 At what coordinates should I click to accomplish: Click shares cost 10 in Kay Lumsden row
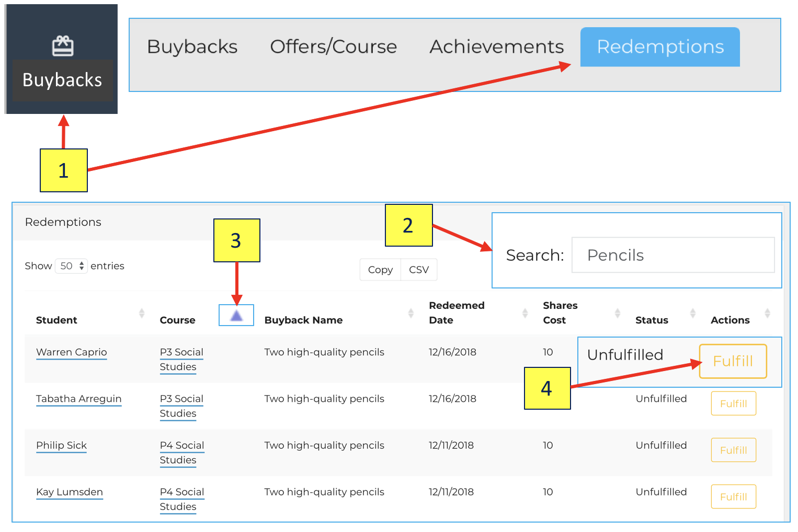[548, 492]
